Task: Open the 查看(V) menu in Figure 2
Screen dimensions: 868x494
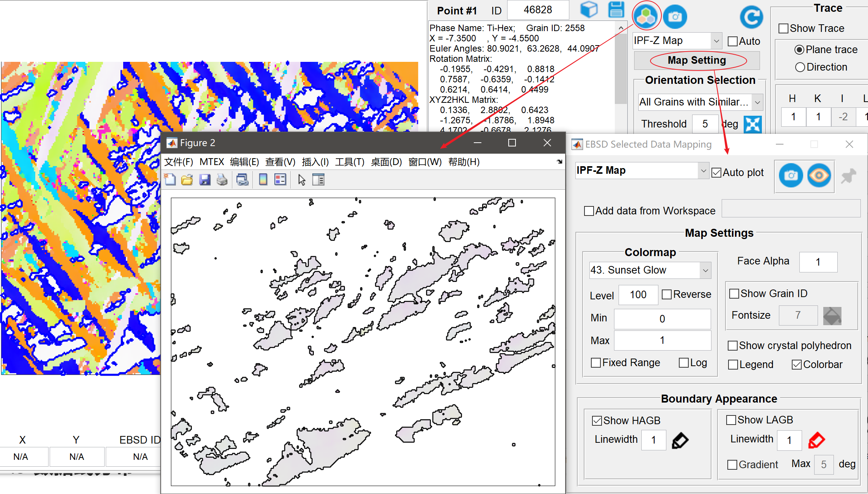Action: pyautogui.click(x=280, y=162)
